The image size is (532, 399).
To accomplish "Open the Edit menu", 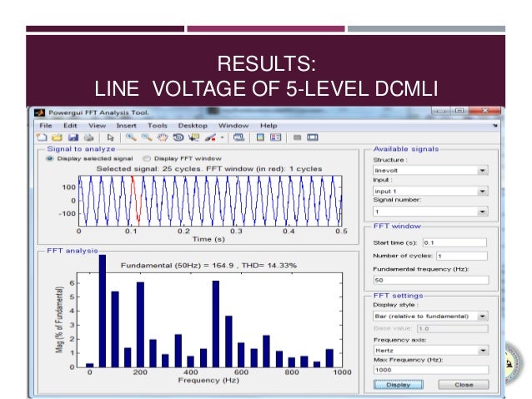I will pos(70,126).
